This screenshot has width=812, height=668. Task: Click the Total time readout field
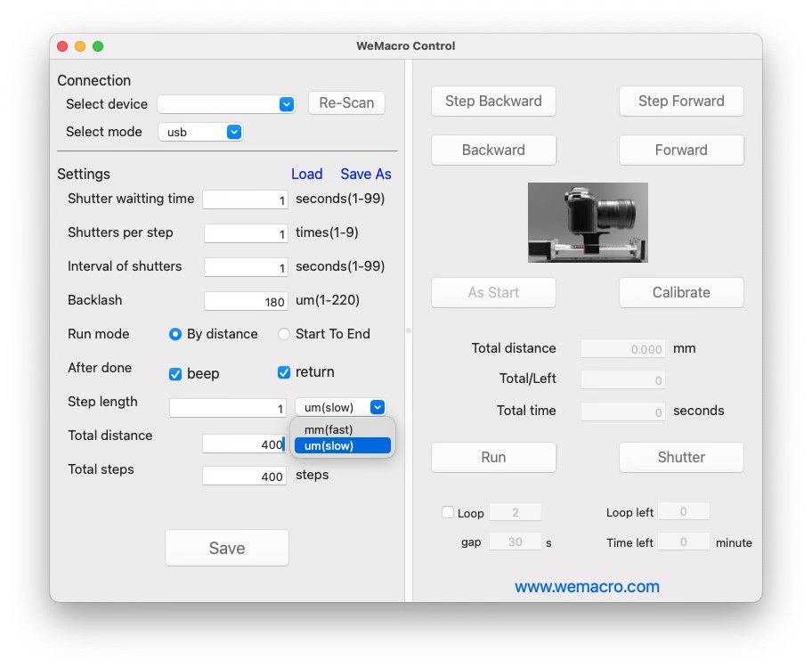pyautogui.click(x=623, y=412)
